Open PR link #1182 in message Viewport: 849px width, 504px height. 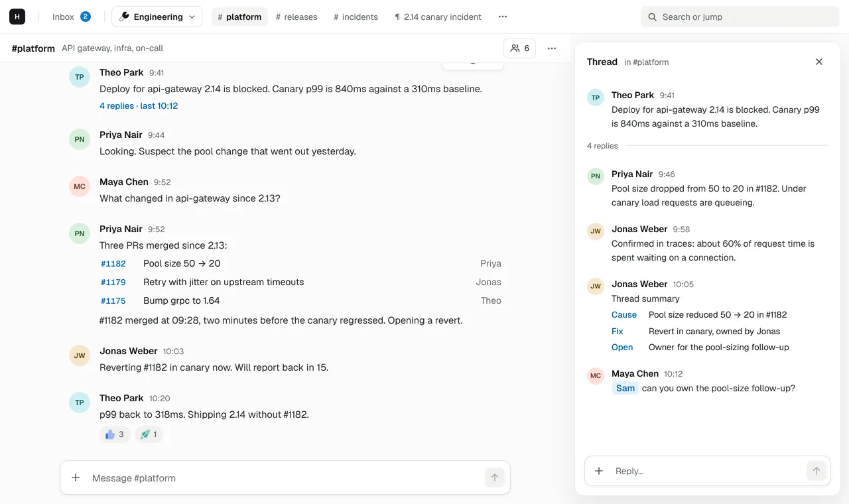click(113, 263)
